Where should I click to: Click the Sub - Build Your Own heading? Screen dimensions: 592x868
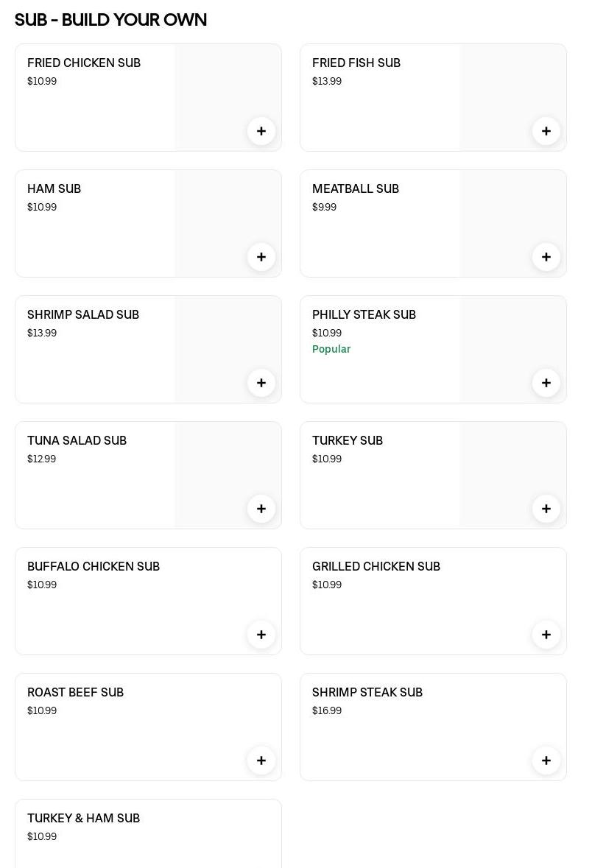click(x=110, y=20)
